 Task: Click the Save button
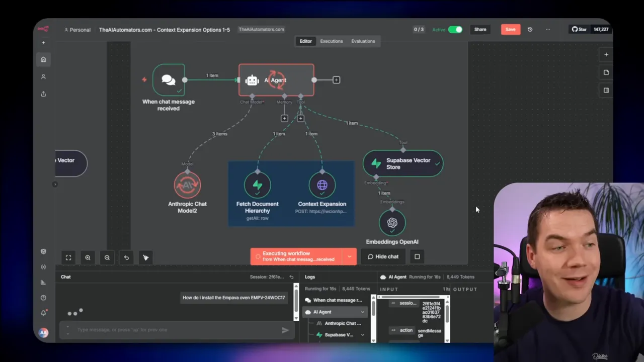[510, 29]
